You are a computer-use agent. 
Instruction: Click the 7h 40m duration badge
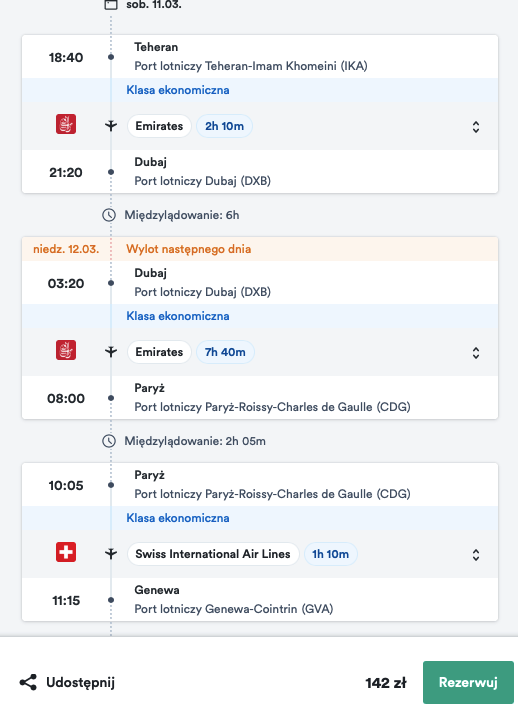pos(225,352)
